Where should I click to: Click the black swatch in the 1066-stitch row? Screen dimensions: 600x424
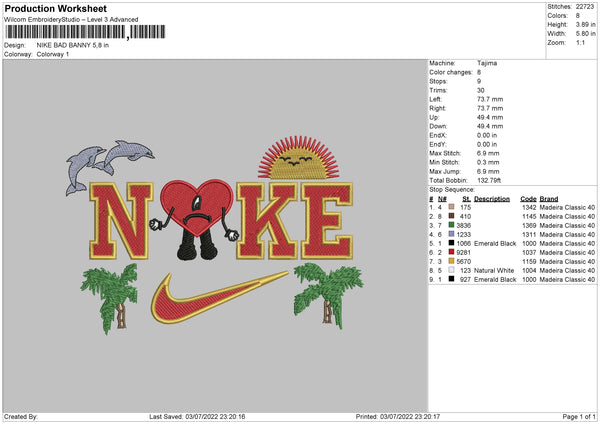click(x=451, y=243)
